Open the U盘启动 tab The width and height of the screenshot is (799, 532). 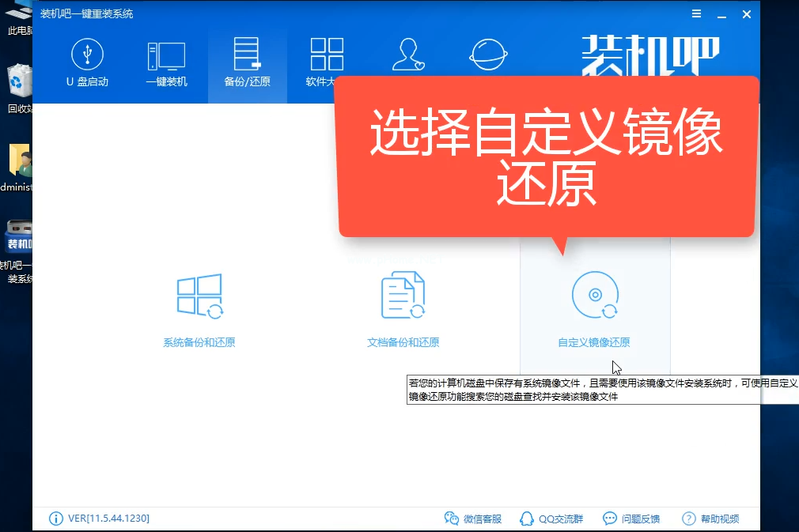[x=87, y=63]
